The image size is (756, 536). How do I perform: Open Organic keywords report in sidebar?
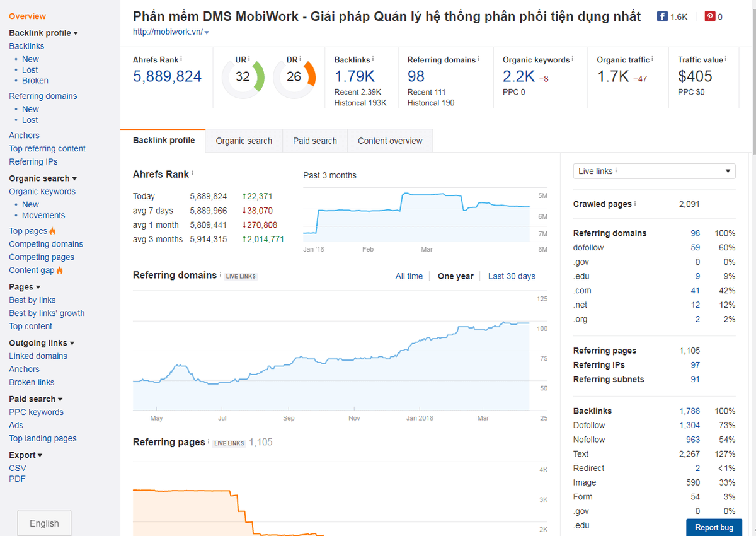(42, 192)
